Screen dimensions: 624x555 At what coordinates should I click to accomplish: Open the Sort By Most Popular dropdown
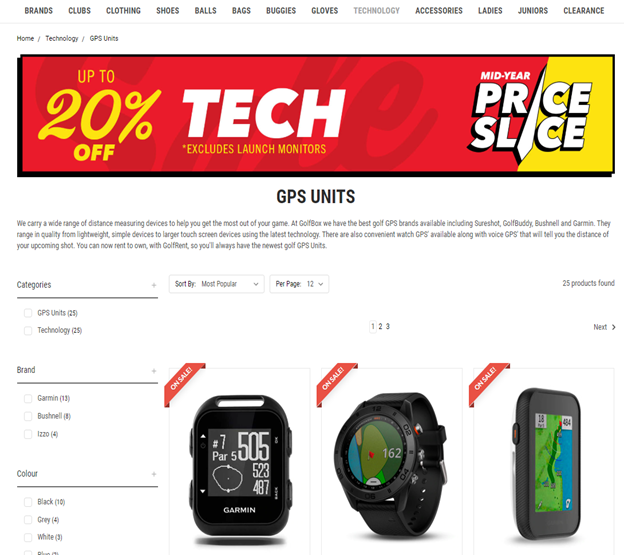pyautogui.click(x=216, y=284)
